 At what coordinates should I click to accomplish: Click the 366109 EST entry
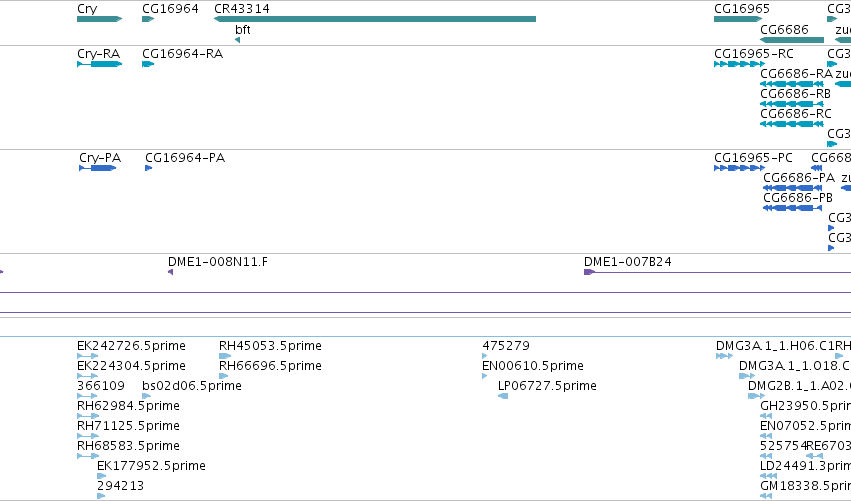click(x=87, y=396)
